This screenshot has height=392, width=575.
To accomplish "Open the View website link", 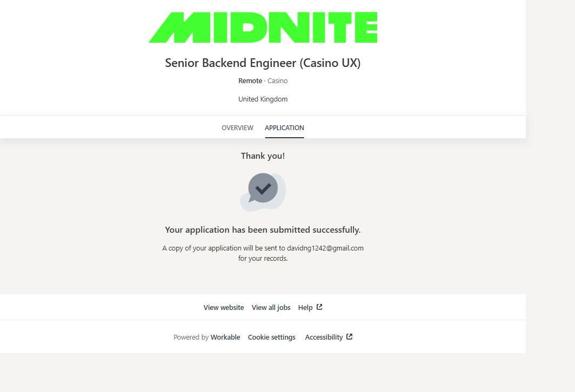I will [x=224, y=308].
